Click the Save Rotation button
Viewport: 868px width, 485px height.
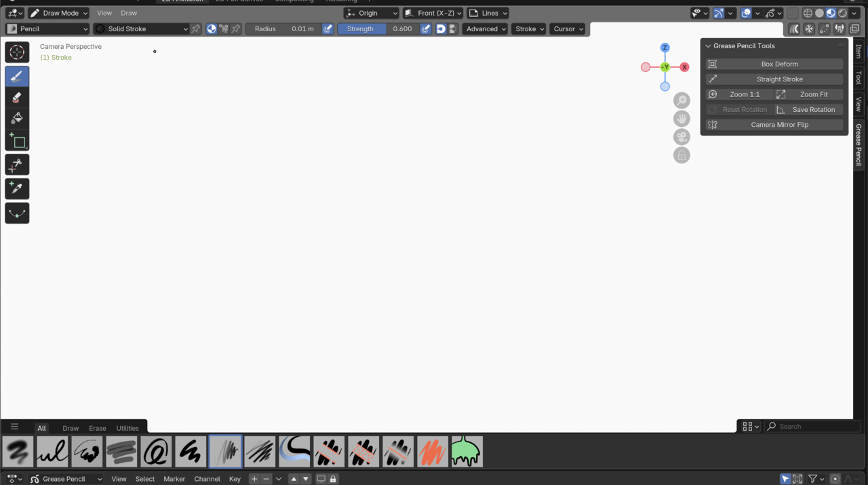pyautogui.click(x=808, y=110)
